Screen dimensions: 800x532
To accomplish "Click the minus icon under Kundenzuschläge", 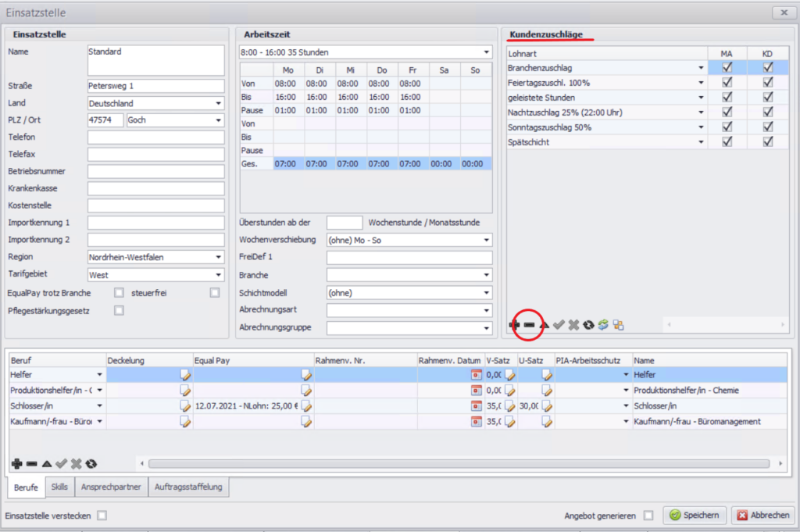I will point(529,325).
